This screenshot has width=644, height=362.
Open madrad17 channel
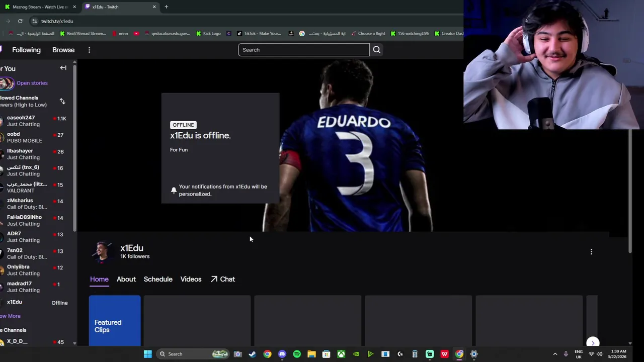(35, 287)
